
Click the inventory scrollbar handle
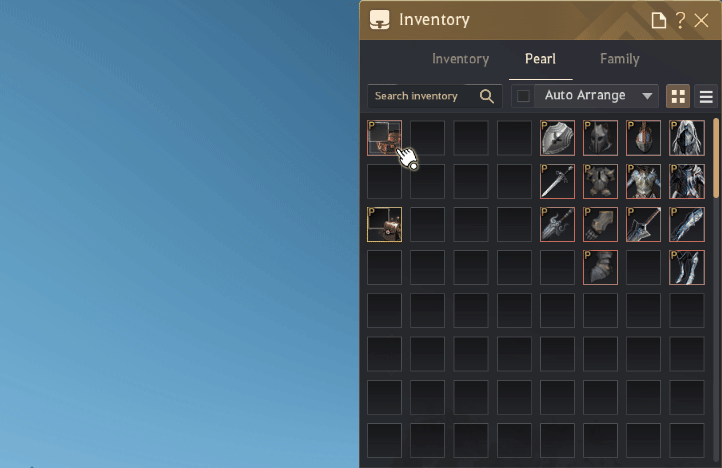(716, 158)
